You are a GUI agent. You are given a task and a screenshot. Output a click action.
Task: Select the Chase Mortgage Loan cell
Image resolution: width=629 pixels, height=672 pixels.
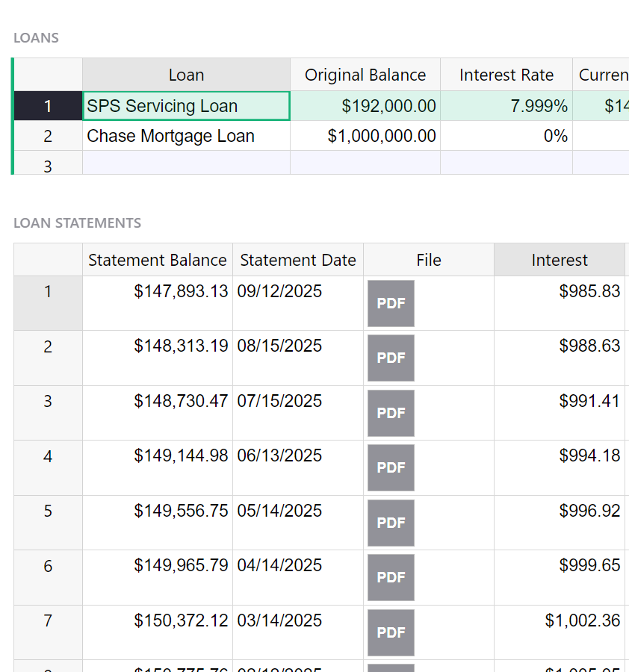[x=186, y=136]
